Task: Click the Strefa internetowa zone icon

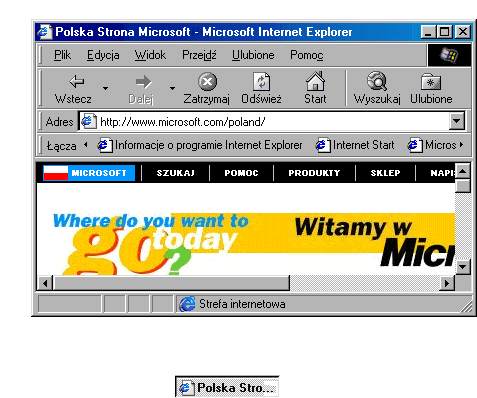Action: pos(187,304)
